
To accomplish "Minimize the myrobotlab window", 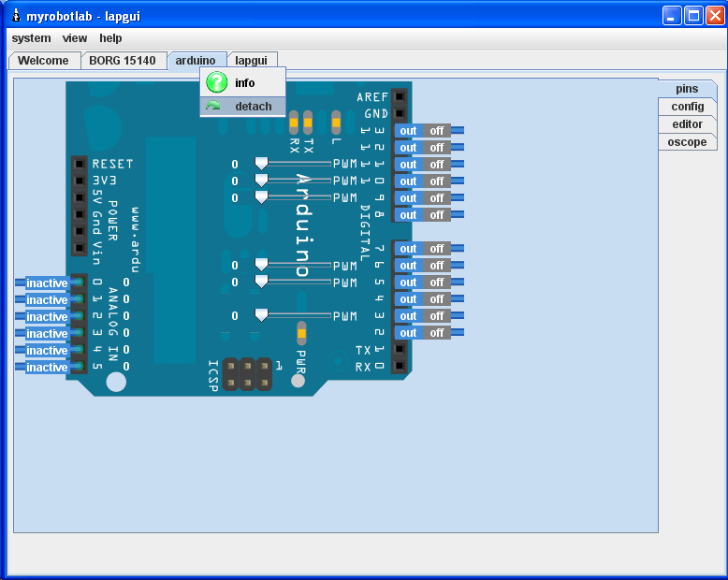I will point(672,16).
